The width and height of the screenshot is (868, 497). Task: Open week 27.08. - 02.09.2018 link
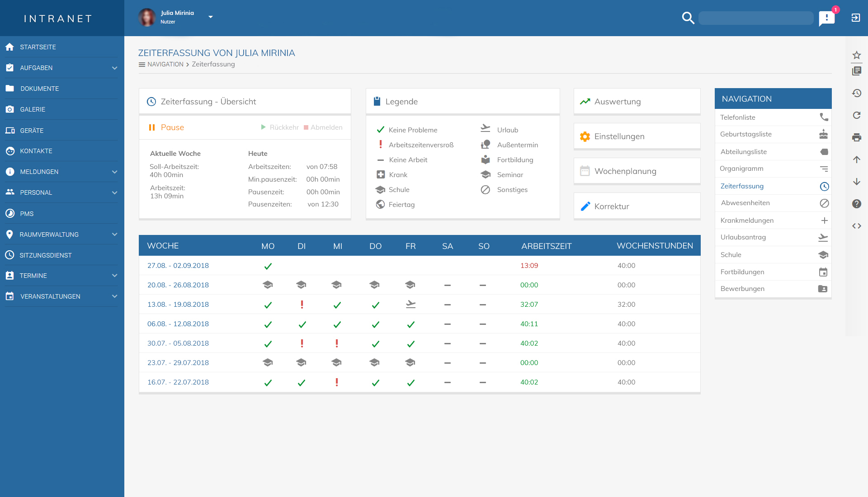click(178, 266)
